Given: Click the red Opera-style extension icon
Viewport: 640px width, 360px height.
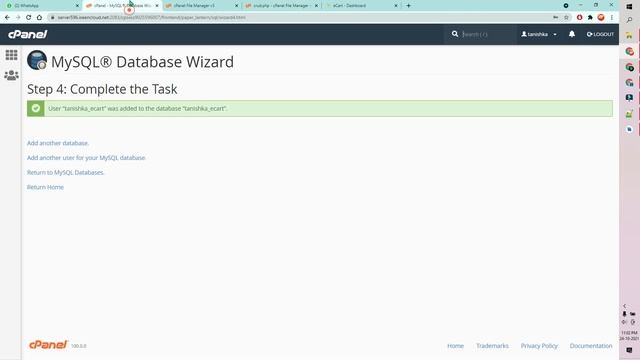Looking at the screenshot, I should coord(580,18).
